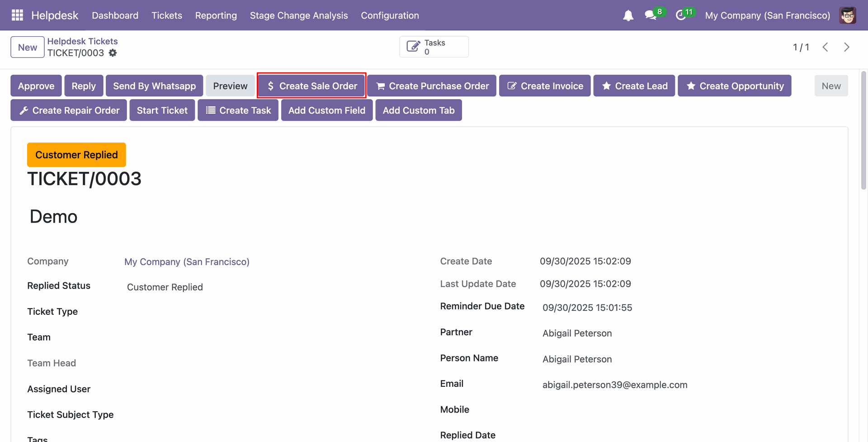Click the vertical page scrollbar

click(x=863, y=131)
